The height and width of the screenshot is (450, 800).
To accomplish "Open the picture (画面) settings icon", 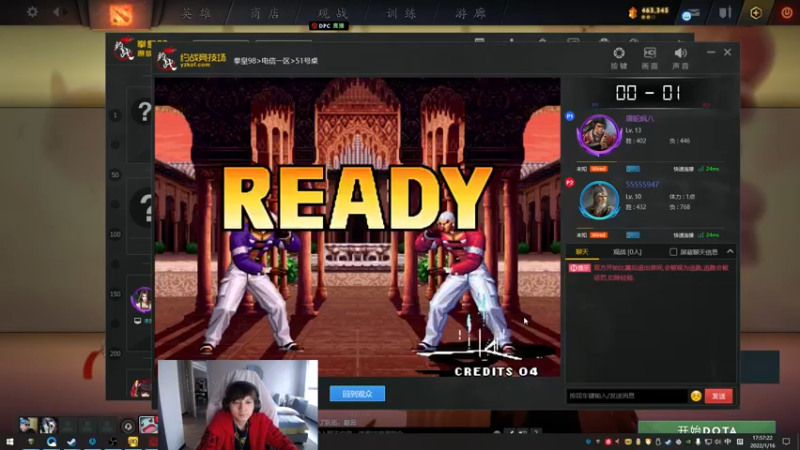I will (649, 53).
